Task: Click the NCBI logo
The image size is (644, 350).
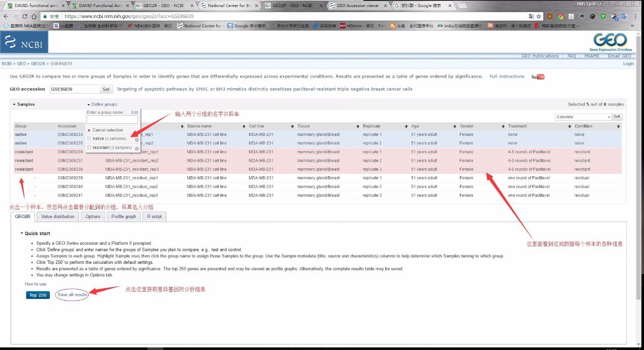Action: [x=24, y=42]
